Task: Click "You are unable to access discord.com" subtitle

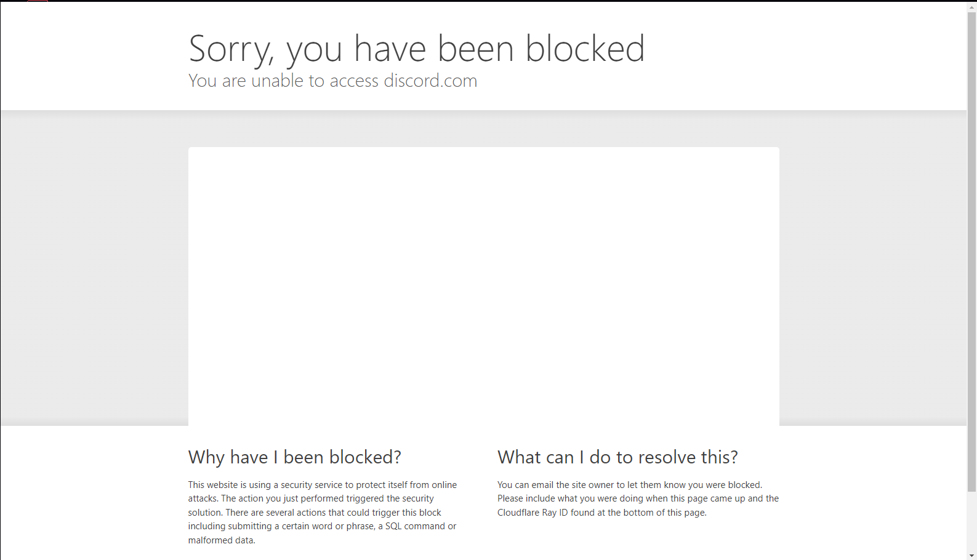Action: pos(332,81)
